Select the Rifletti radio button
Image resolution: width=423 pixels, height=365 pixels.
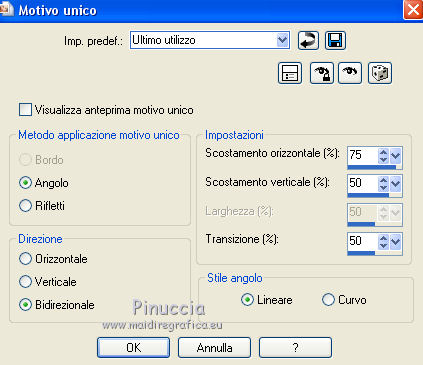point(25,206)
